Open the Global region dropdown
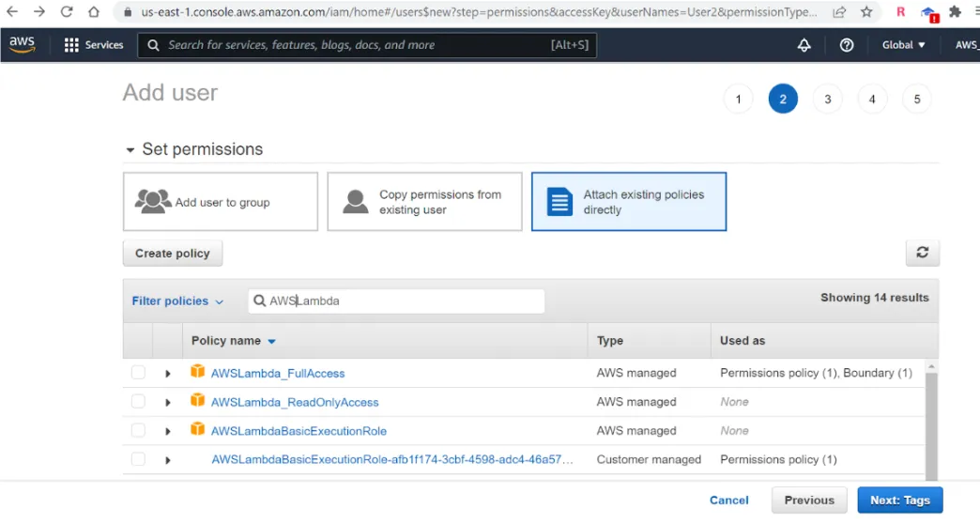980x524 pixels. [x=903, y=45]
